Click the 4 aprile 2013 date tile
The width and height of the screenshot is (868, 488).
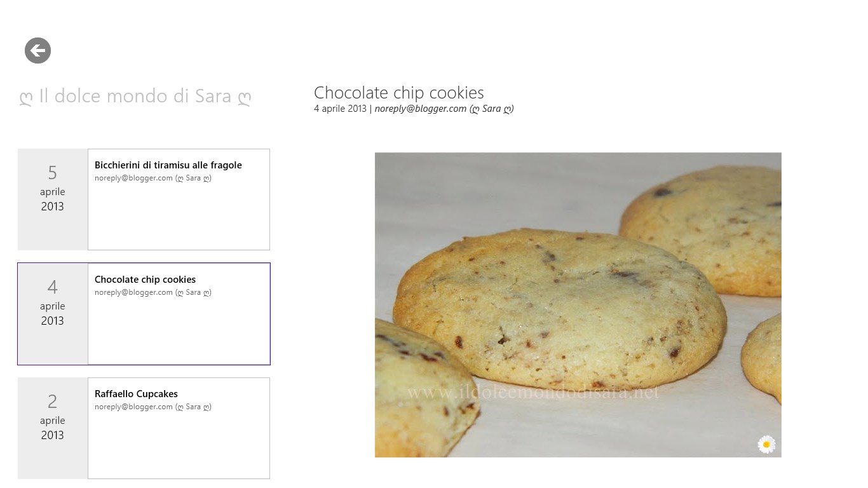click(53, 314)
